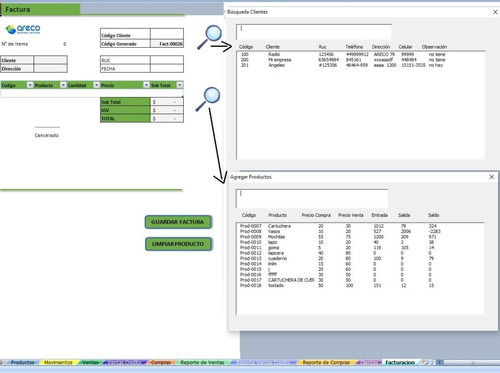The image size is (500, 373).
Task: Select product row Prod-0008 Vasos
Action: 360,231
